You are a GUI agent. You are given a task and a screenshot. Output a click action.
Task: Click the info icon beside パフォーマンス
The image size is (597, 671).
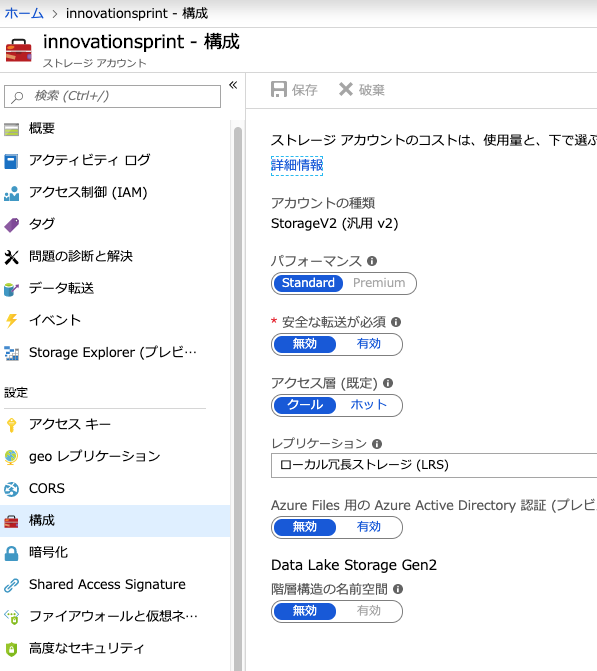click(372, 261)
